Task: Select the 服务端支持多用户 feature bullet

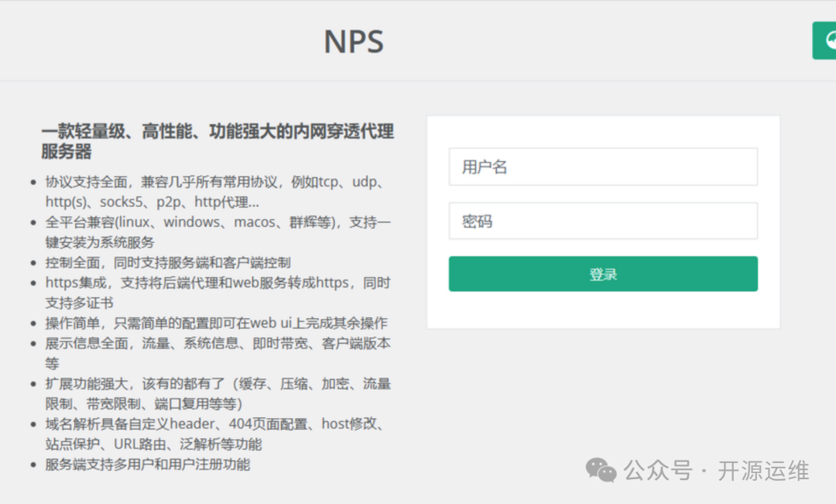Action: coord(147,465)
